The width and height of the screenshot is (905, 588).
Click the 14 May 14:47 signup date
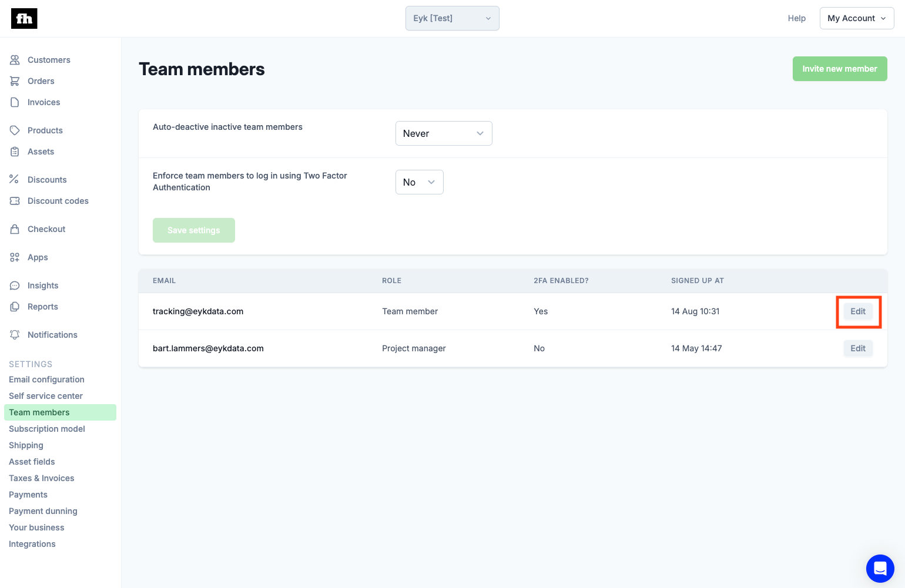click(x=696, y=348)
